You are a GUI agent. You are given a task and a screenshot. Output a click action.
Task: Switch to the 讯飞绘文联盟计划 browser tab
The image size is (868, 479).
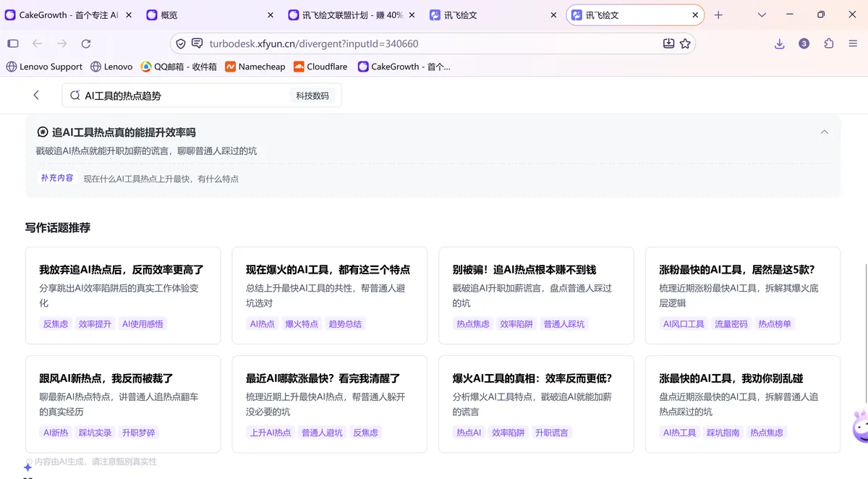click(351, 14)
